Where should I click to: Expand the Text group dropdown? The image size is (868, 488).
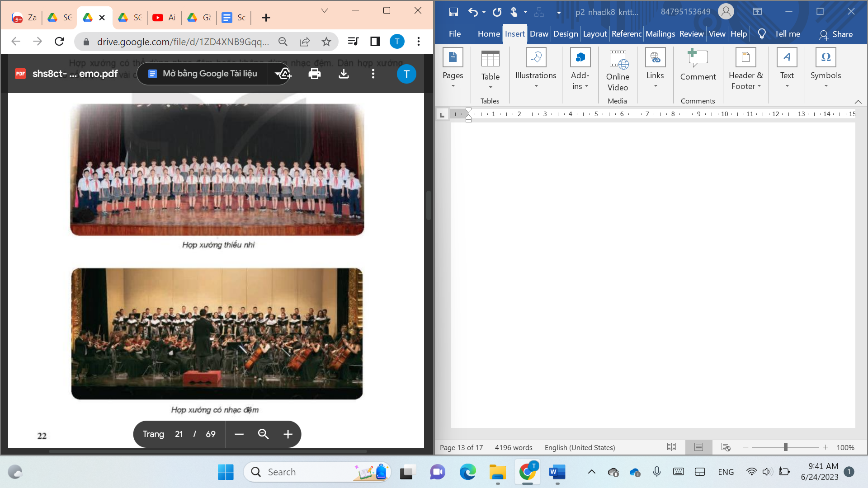point(787,69)
